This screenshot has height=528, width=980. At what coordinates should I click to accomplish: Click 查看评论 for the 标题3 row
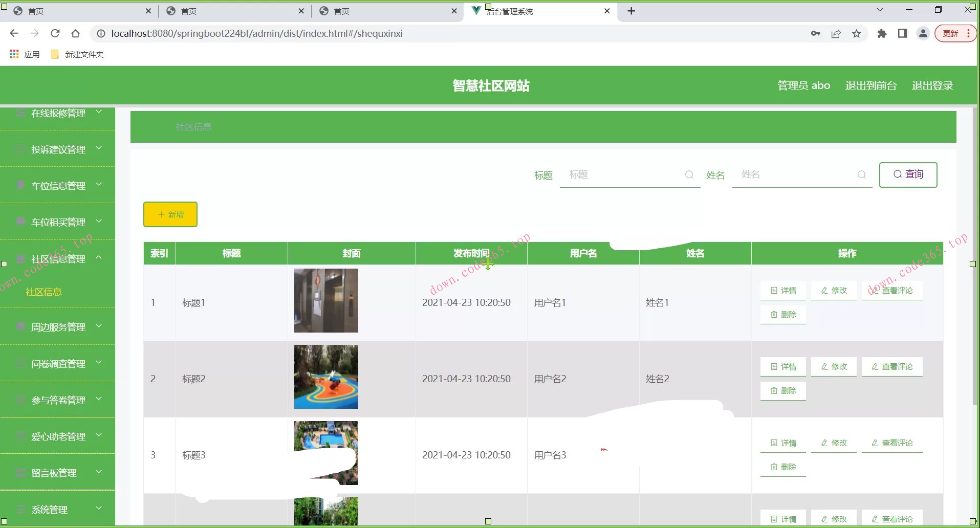click(x=892, y=443)
